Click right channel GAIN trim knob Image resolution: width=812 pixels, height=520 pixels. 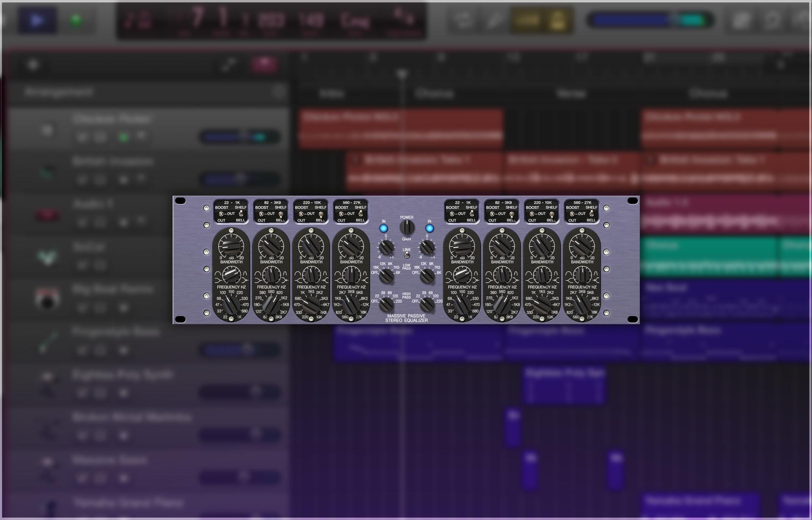[427, 247]
